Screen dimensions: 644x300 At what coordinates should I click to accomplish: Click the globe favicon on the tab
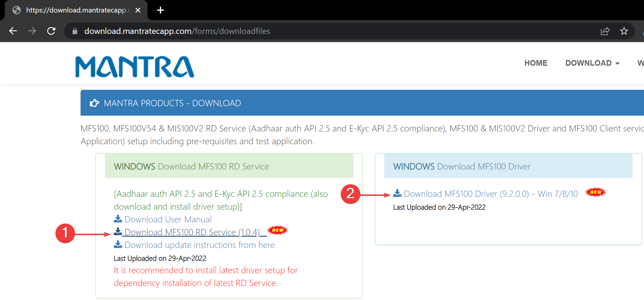pyautogui.click(x=17, y=10)
